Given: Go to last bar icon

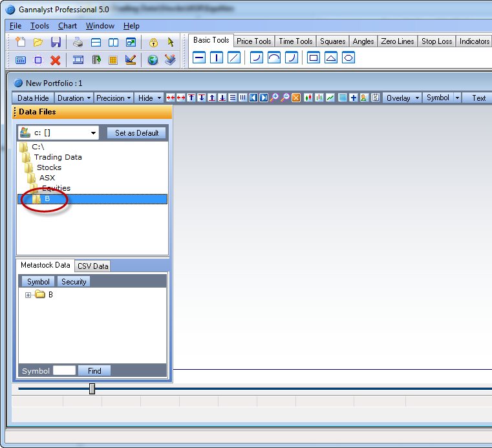Looking at the screenshot, I should pos(264,98).
